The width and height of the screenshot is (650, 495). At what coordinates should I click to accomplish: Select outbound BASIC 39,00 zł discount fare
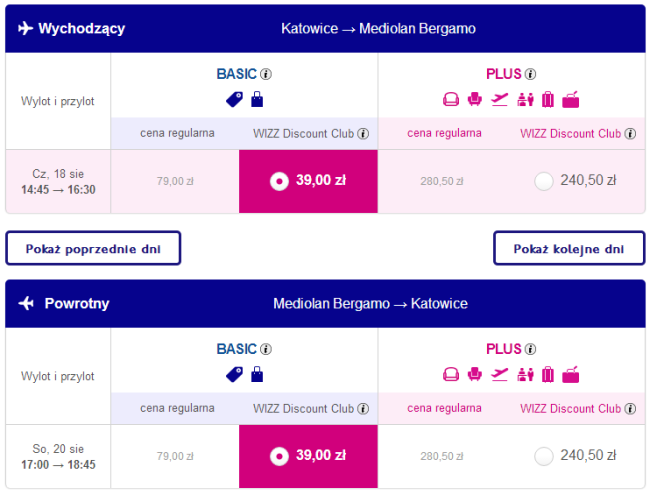280,181
